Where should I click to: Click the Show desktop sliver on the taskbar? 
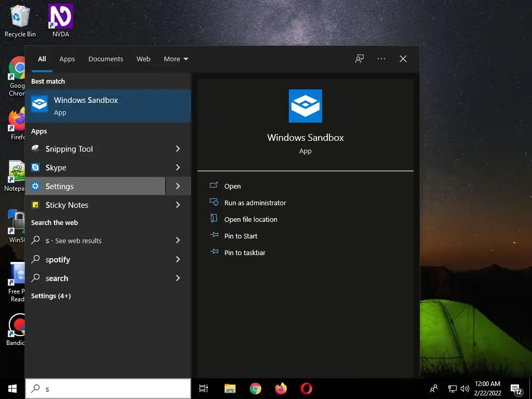pos(530,389)
